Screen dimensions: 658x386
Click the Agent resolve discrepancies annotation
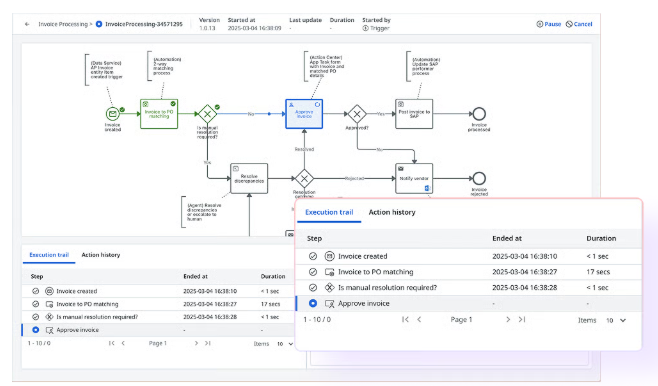202,212
